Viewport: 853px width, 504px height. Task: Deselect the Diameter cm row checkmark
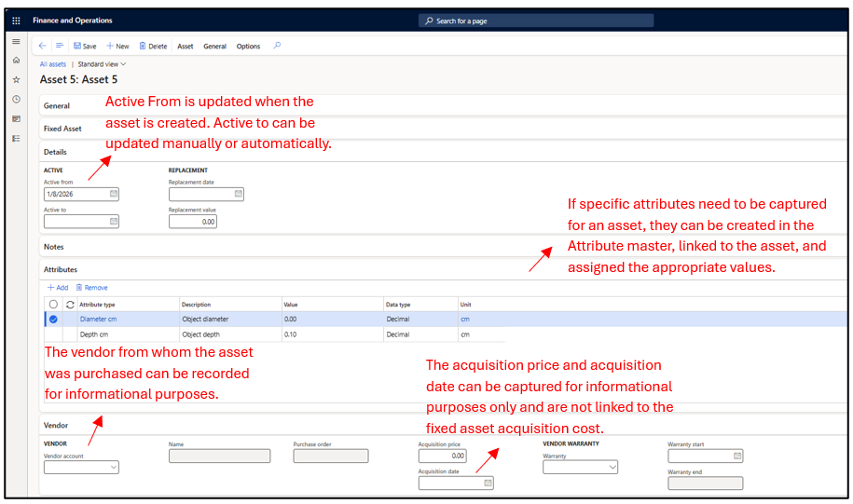click(53, 320)
